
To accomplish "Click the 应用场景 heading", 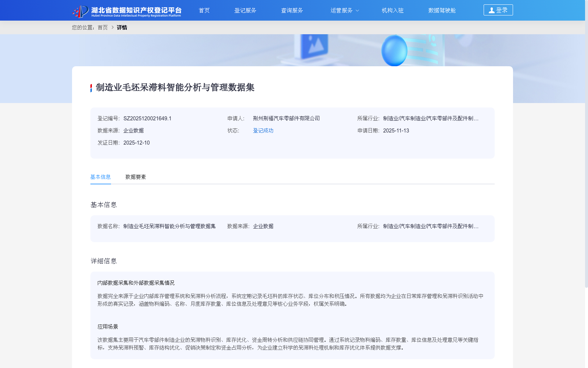I will 108,327.
